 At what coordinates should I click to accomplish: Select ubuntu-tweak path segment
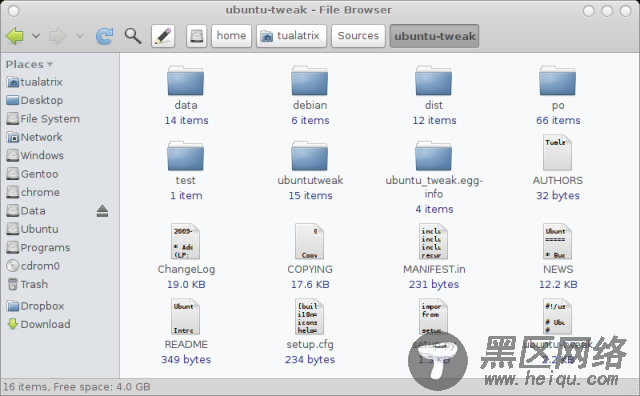pyautogui.click(x=434, y=36)
